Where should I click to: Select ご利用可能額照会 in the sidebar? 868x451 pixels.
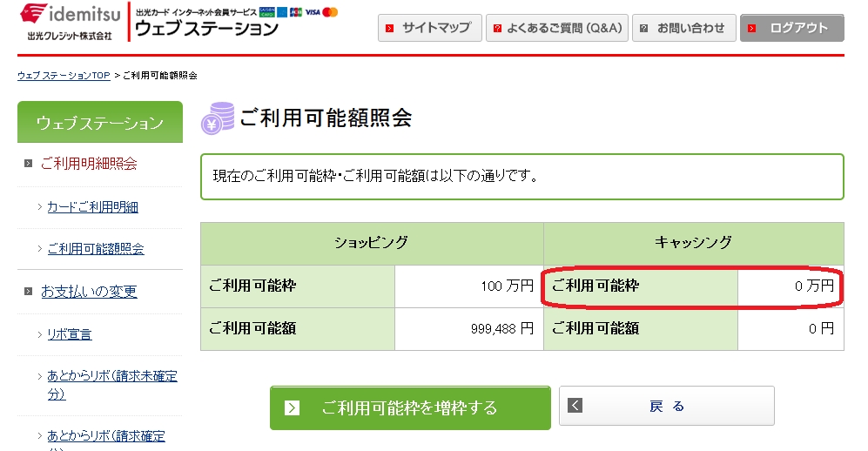pos(96,249)
